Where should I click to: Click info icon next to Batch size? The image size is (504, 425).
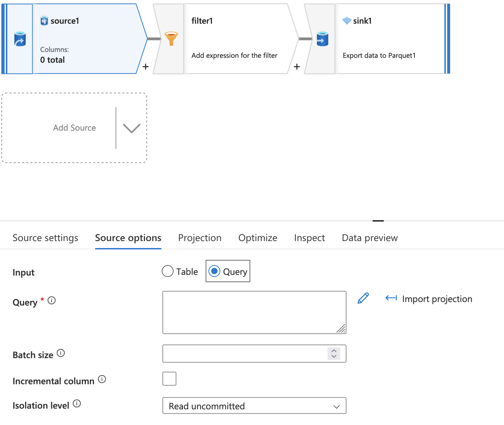[x=61, y=353]
